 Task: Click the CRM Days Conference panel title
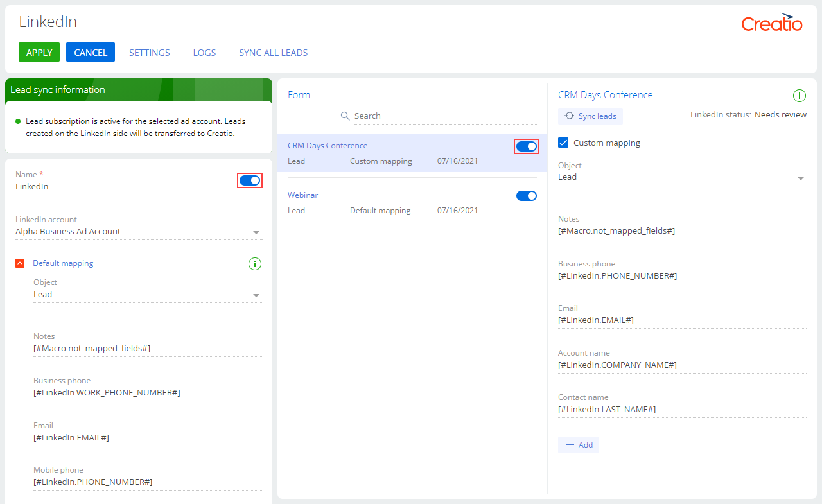606,95
